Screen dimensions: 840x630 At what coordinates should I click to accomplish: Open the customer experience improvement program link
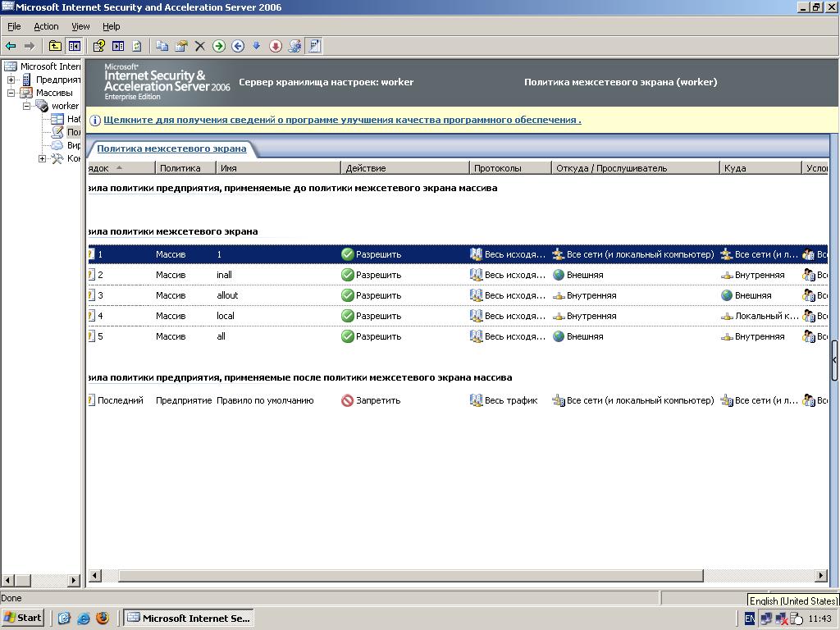coord(342,120)
